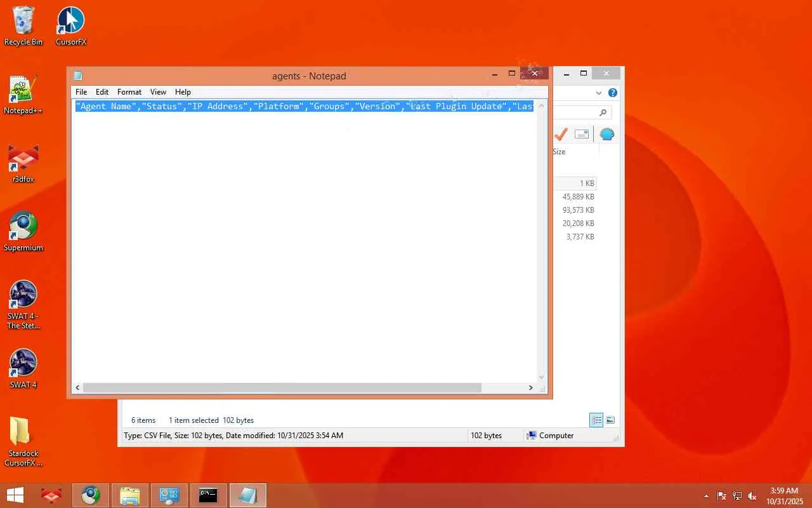
Task: Select the Stardock CursorFX folder icon
Action: (23, 441)
